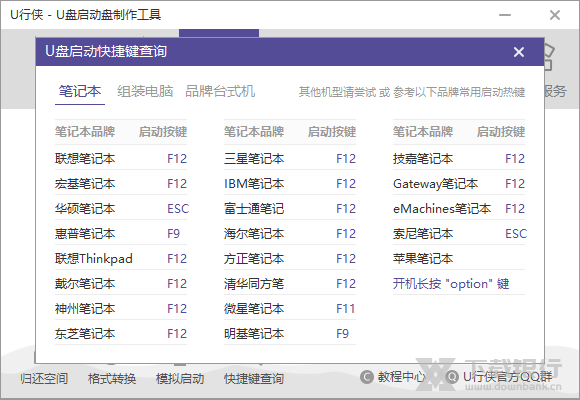Click the eMachines笔记本 entry

point(442,208)
